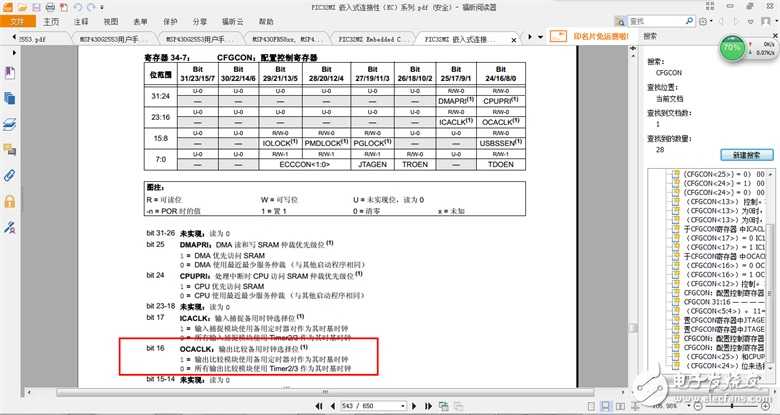Select search result (CFGCON<5:4>) + 11
780x415 pixels.
coord(725,311)
